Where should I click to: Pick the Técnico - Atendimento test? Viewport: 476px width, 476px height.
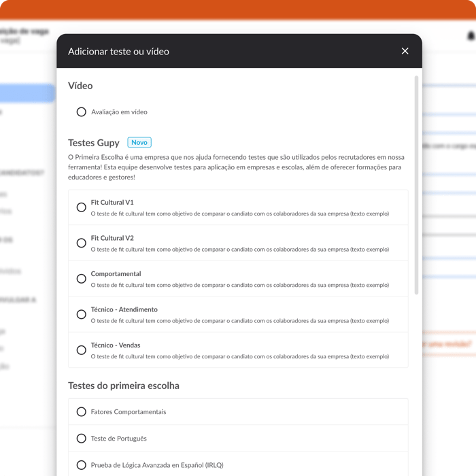click(x=82, y=314)
